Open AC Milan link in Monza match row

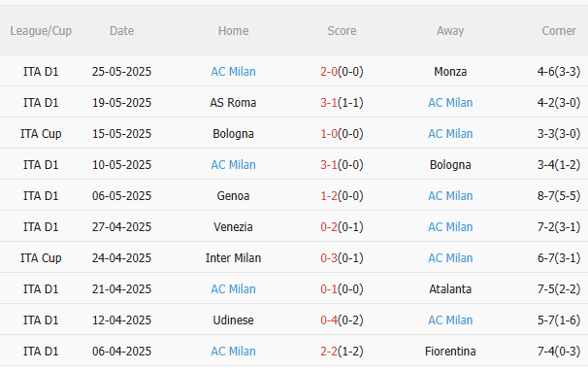tap(233, 71)
